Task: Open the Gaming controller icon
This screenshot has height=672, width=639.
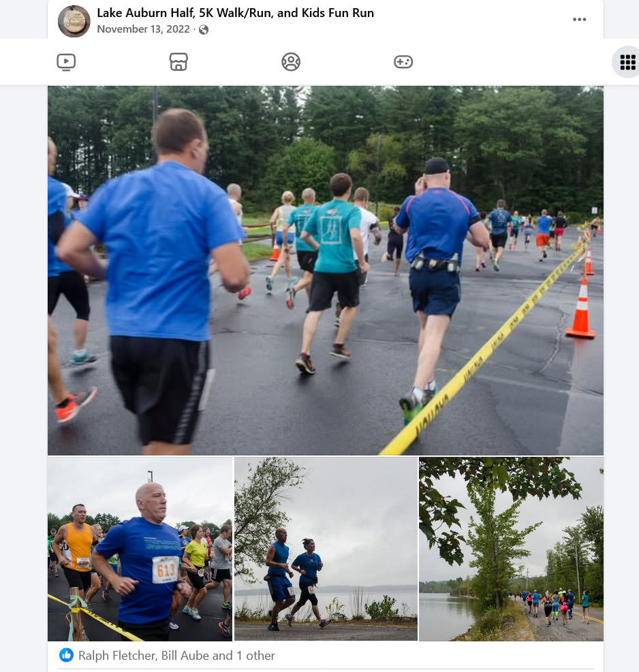Action: click(403, 62)
